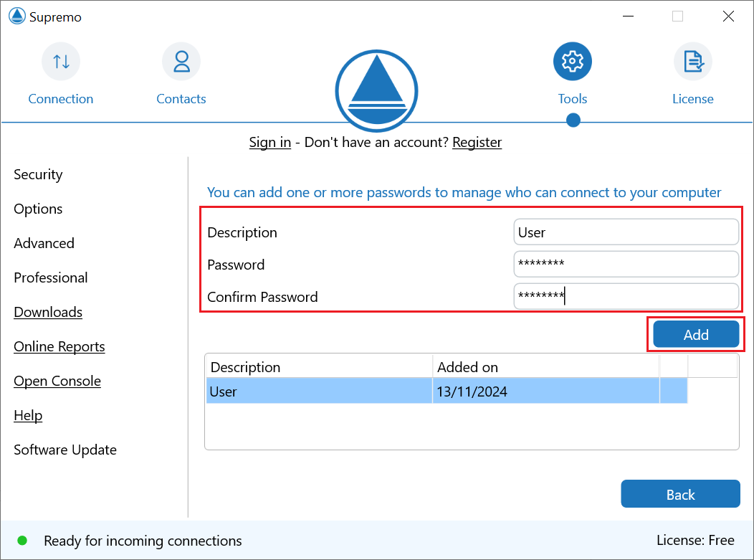Click the green ready status indicator

pos(22,540)
